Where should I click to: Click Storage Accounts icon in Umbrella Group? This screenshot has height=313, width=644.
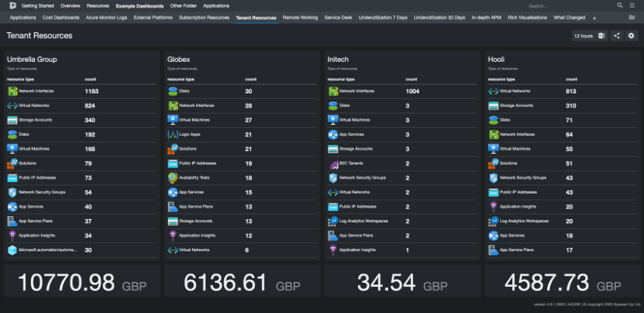click(x=12, y=120)
